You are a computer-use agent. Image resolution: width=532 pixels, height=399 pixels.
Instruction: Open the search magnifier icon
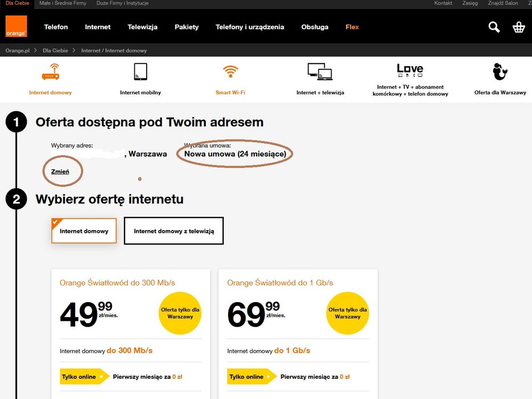(494, 27)
